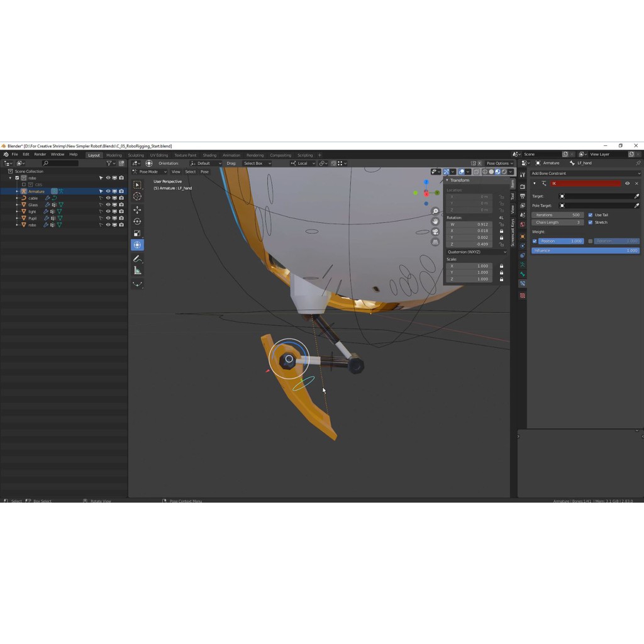644x644 pixels.
Task: Click Target field eyedropper icon
Action: pyautogui.click(x=636, y=196)
